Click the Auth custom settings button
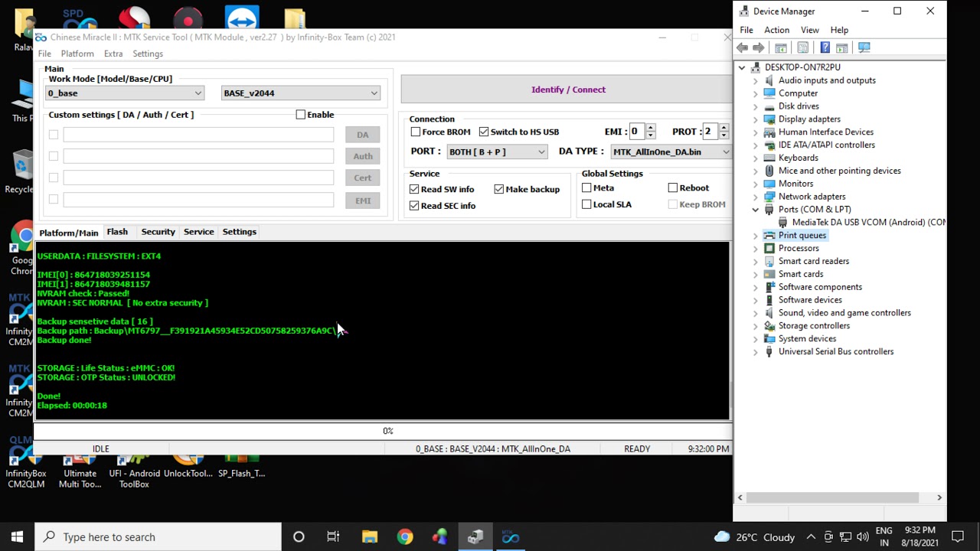980x551 pixels. [x=362, y=156]
